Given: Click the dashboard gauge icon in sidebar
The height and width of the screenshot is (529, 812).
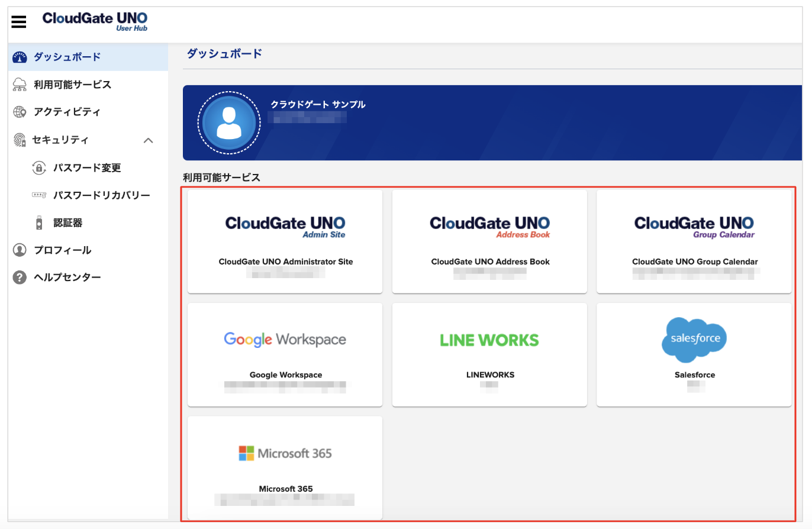Looking at the screenshot, I should point(20,57).
